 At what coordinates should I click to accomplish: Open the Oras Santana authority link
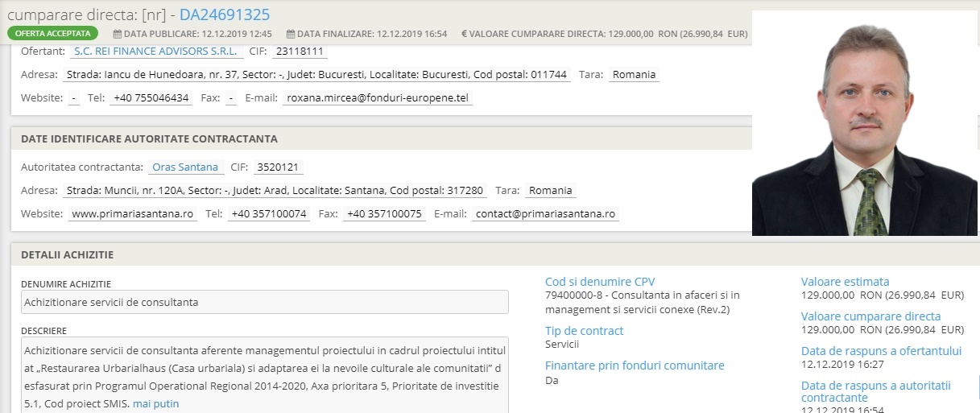[x=185, y=167]
